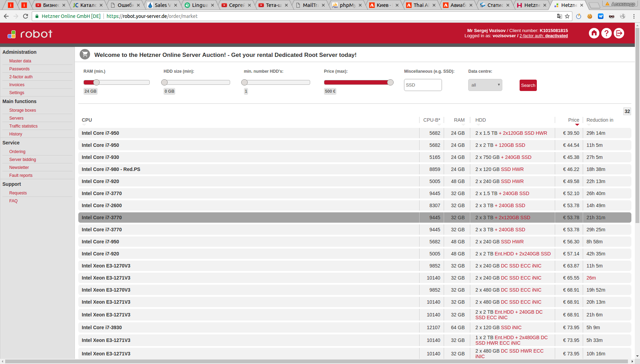The height and width of the screenshot is (364, 640).
Task: Go forward with the browser forward arrow
Action: click(x=16, y=16)
